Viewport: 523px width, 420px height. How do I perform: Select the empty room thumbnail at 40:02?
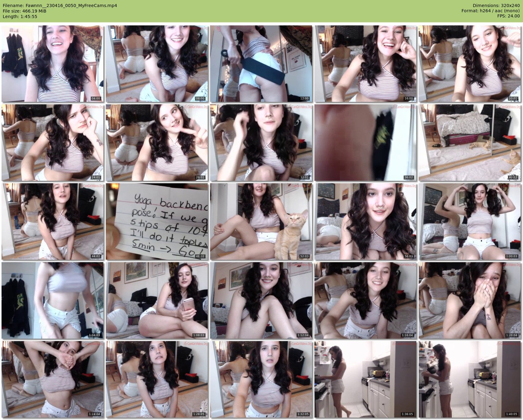[469, 143]
